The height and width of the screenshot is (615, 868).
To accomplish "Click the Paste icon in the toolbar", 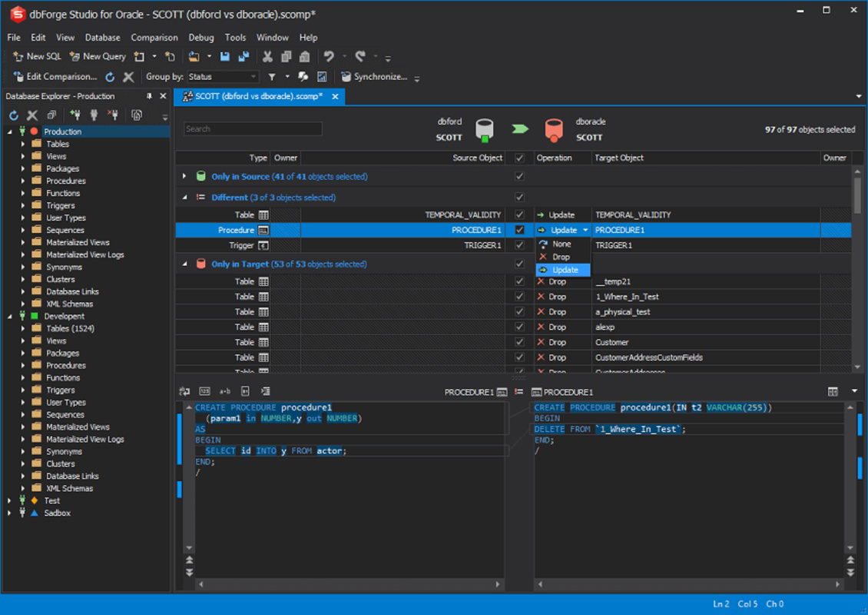I will click(304, 57).
